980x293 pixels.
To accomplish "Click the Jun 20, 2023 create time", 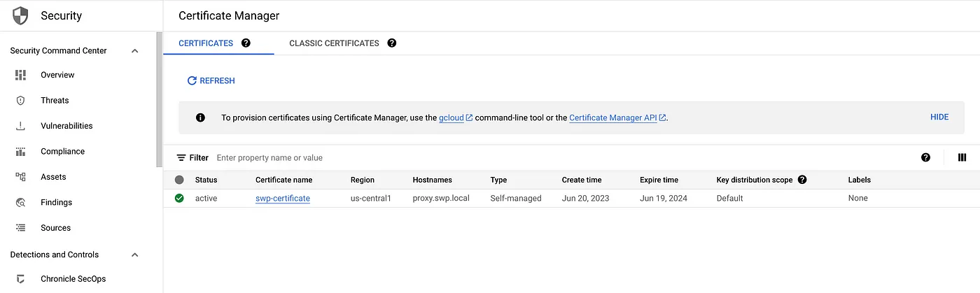I will [586, 199].
